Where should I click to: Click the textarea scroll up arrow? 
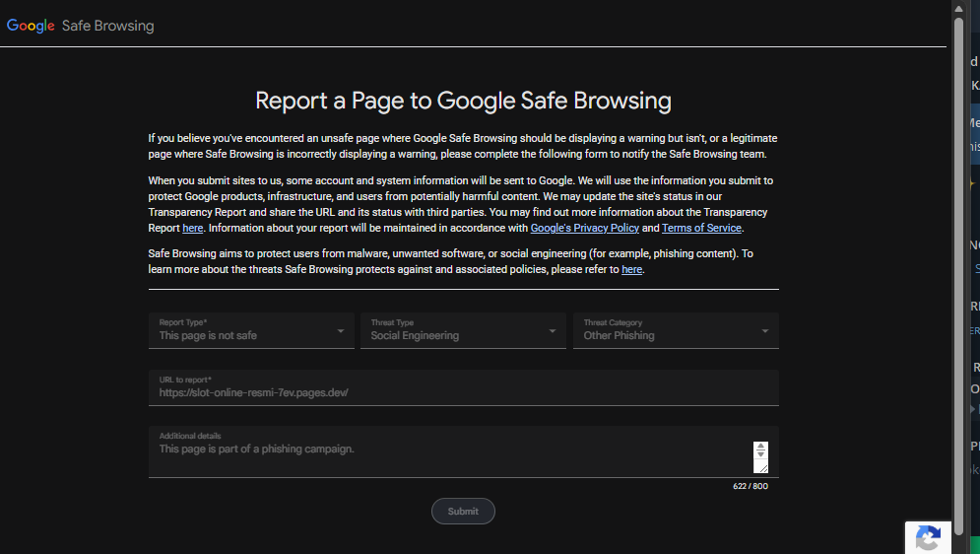pyautogui.click(x=760, y=446)
